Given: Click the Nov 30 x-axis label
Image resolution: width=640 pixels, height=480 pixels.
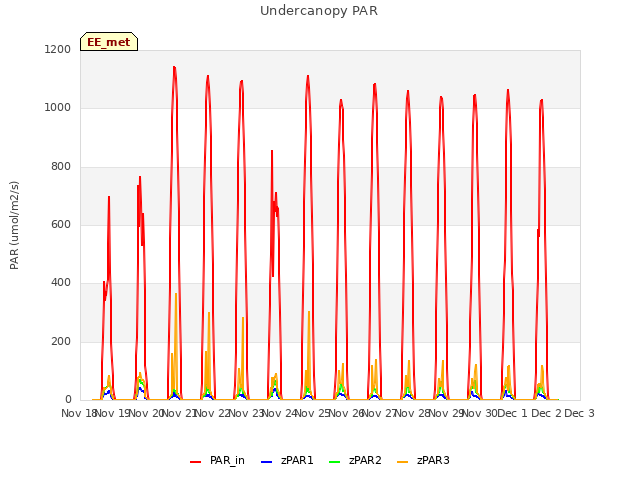Looking at the screenshot, I should (x=480, y=413).
